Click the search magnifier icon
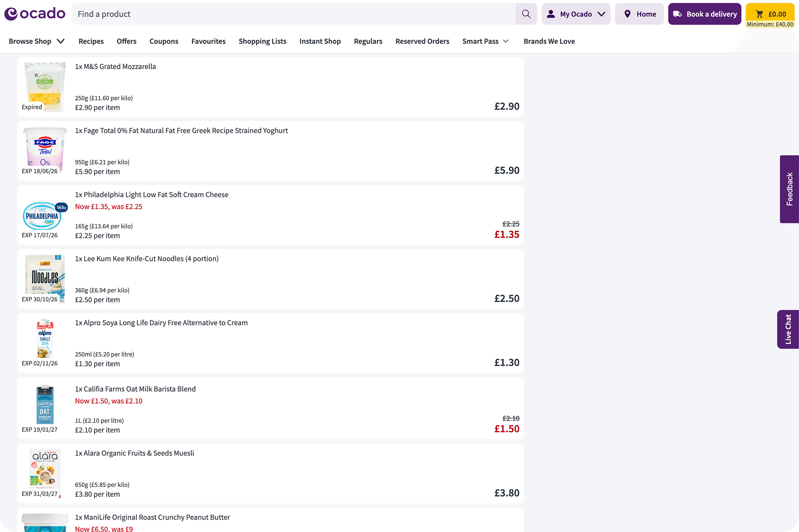 (526, 14)
